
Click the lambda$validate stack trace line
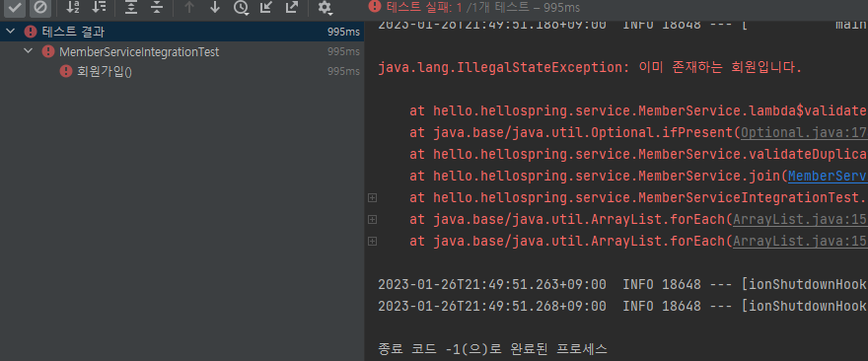[639, 110]
